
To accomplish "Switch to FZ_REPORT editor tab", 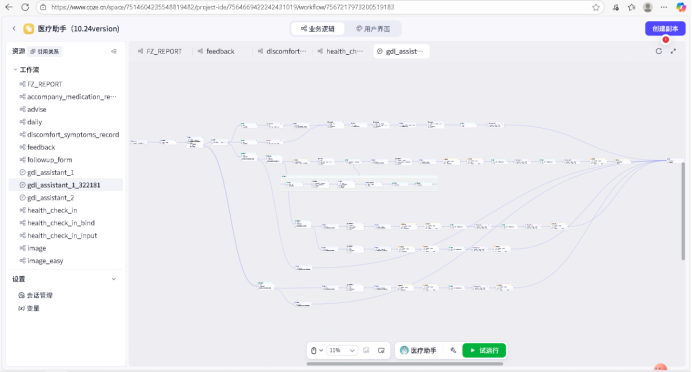I will tap(160, 51).
